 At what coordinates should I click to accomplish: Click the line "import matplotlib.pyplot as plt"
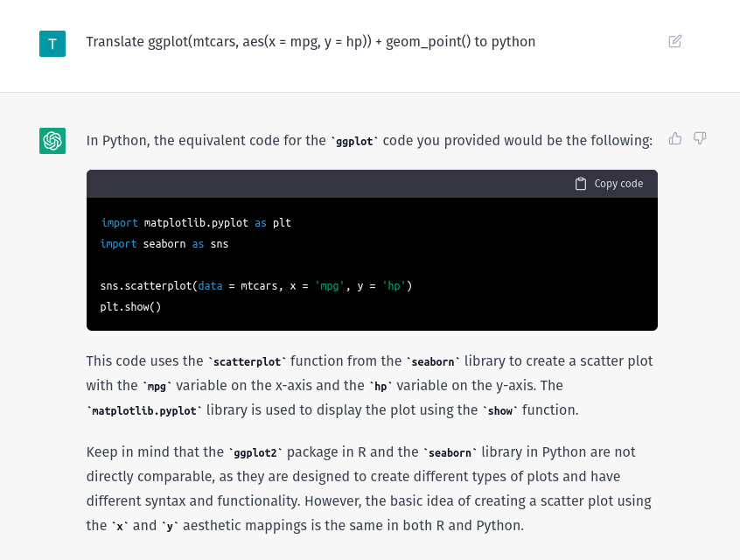click(196, 223)
